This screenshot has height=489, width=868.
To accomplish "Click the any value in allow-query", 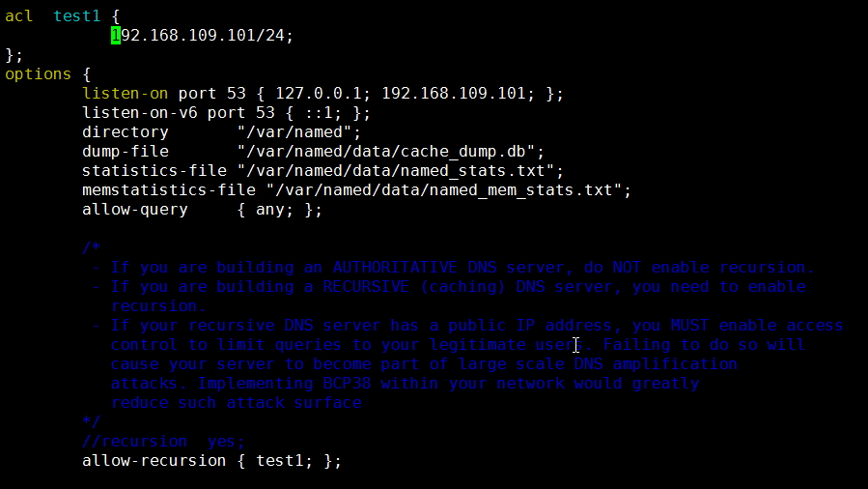I will (x=270, y=210).
